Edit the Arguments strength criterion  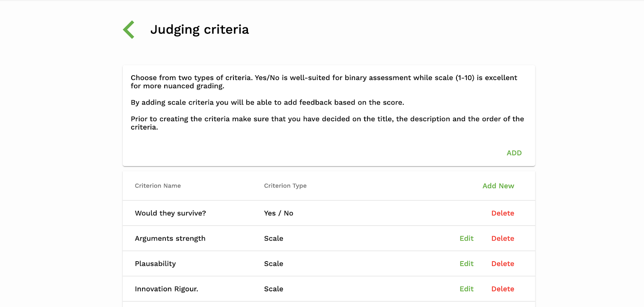click(466, 239)
